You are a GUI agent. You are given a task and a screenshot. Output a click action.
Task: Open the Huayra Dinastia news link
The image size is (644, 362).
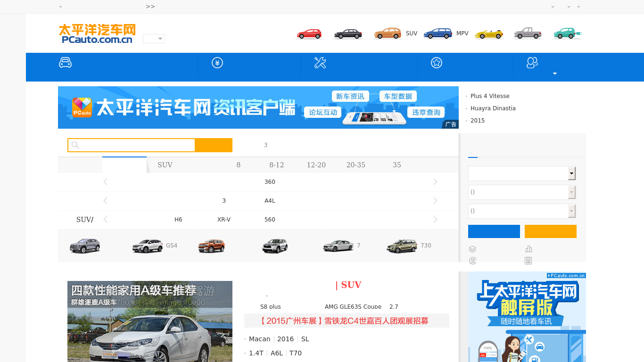pyautogui.click(x=493, y=108)
